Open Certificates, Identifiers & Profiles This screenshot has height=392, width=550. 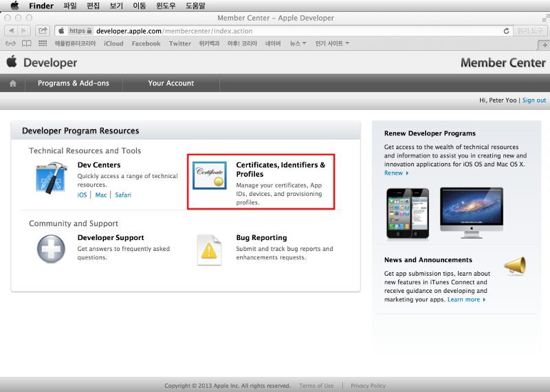280,169
